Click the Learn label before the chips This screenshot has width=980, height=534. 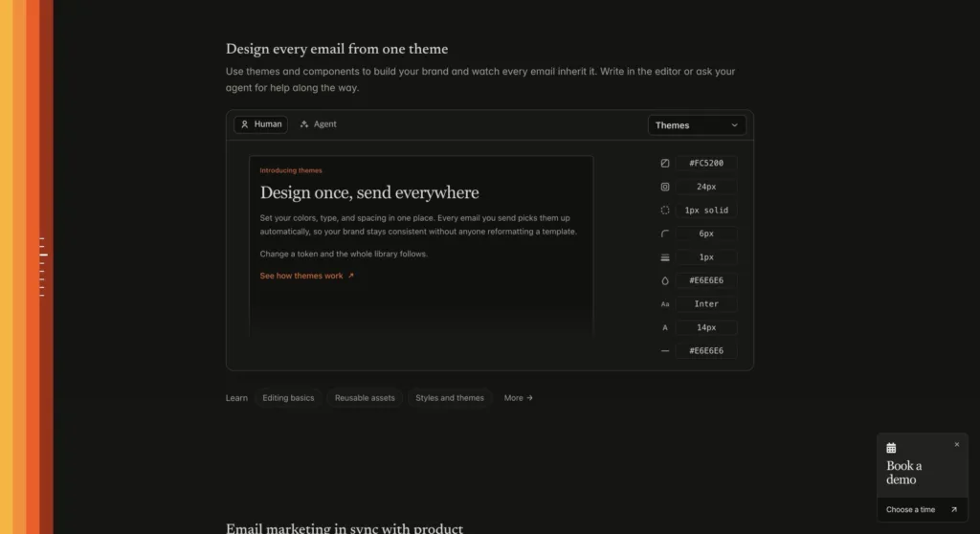click(236, 398)
